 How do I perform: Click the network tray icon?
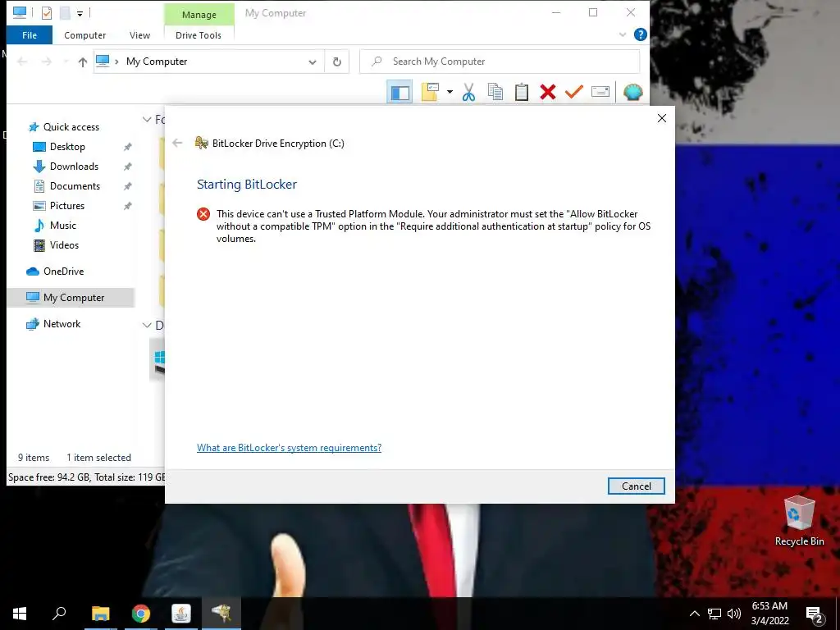pyautogui.click(x=714, y=614)
